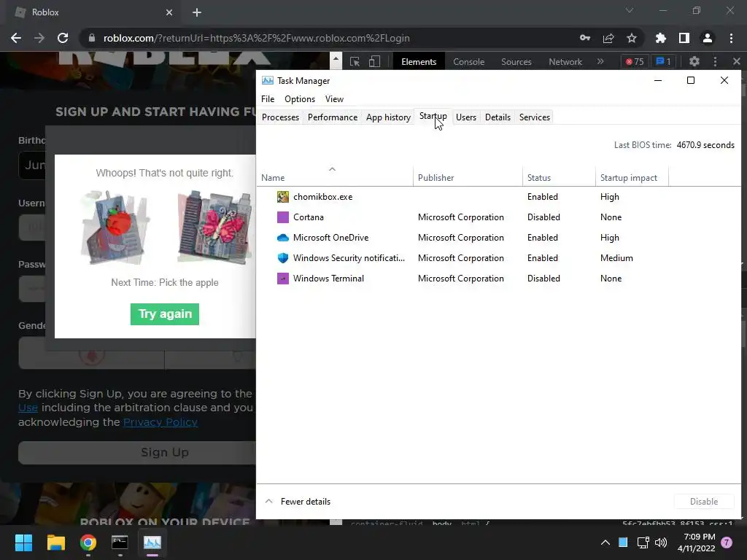Open Chrome three-dot menu

coord(731,38)
